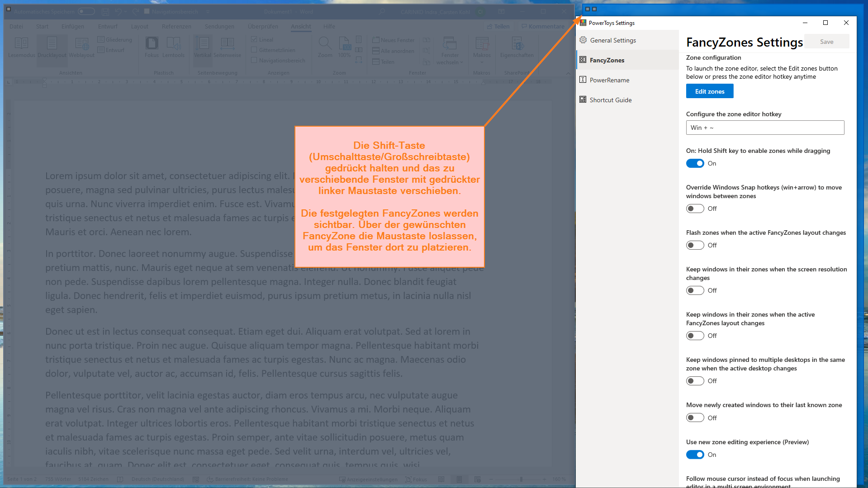The width and height of the screenshot is (868, 488).
Task: Switch to the Layout tab in Word
Action: pos(140,26)
